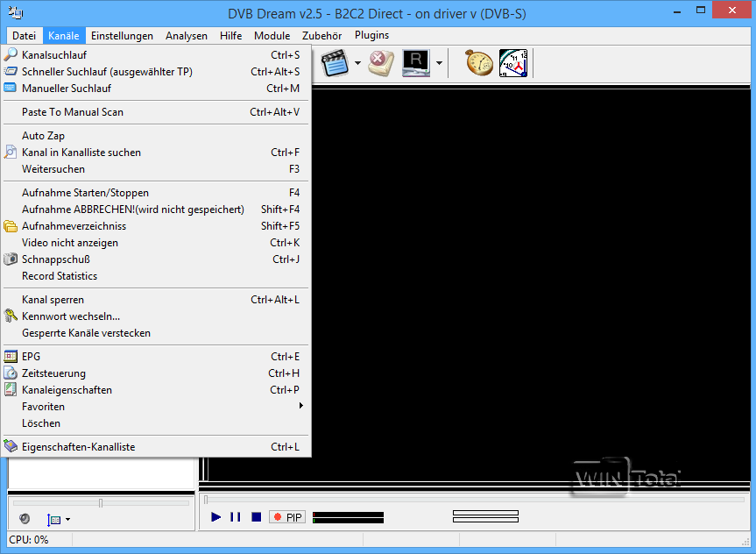Toggle the PIP record button
The width and height of the screenshot is (756, 554).
(x=287, y=517)
